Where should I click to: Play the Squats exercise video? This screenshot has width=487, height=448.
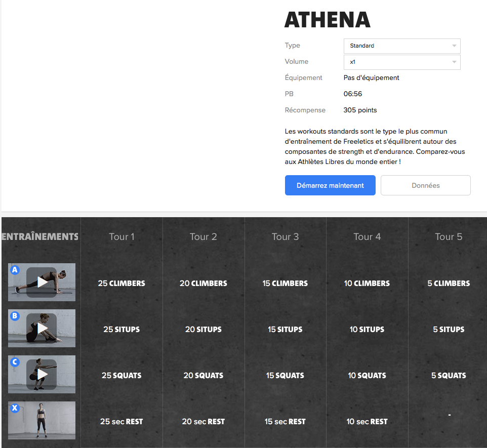point(42,375)
